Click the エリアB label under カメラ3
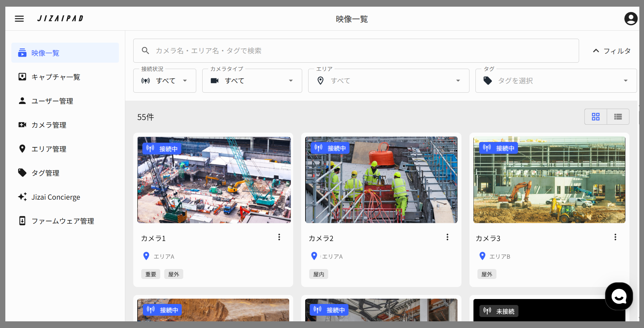 (500, 256)
